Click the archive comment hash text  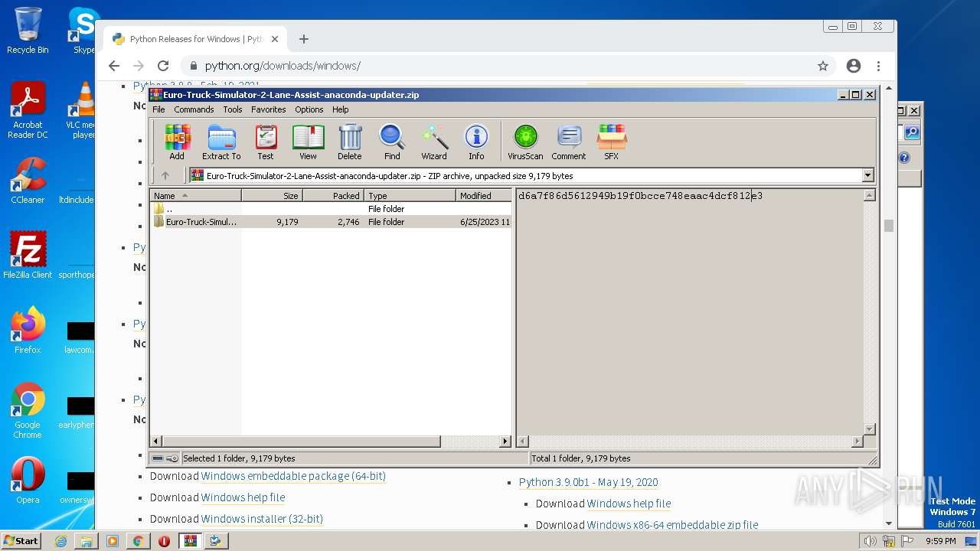[640, 196]
